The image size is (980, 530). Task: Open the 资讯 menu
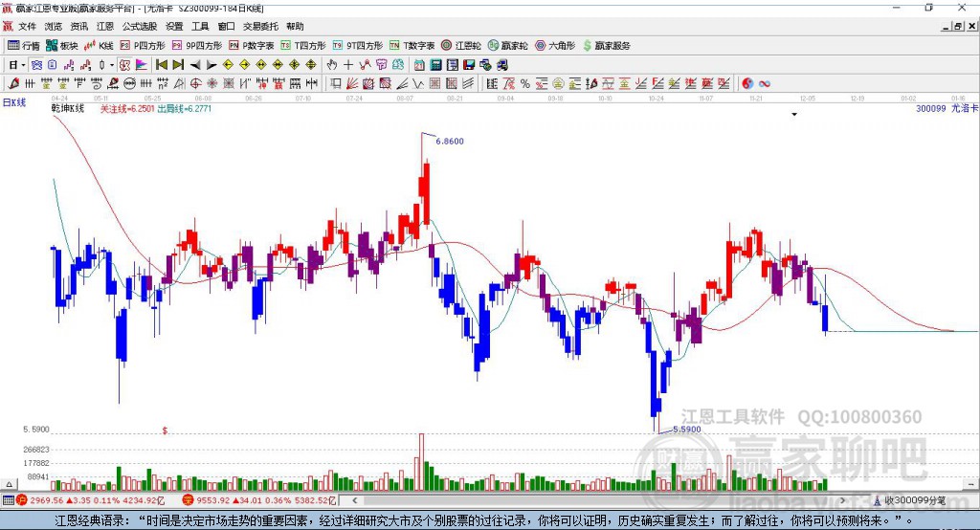click(78, 26)
